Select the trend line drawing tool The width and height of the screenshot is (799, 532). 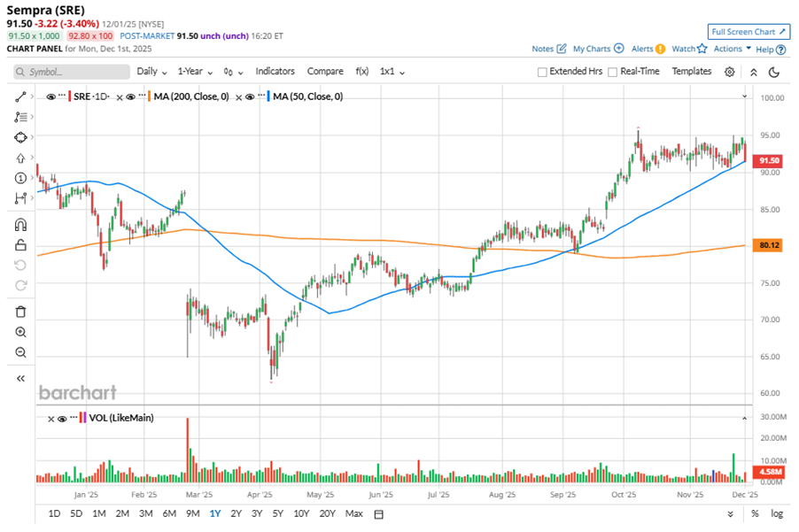[x=20, y=96]
